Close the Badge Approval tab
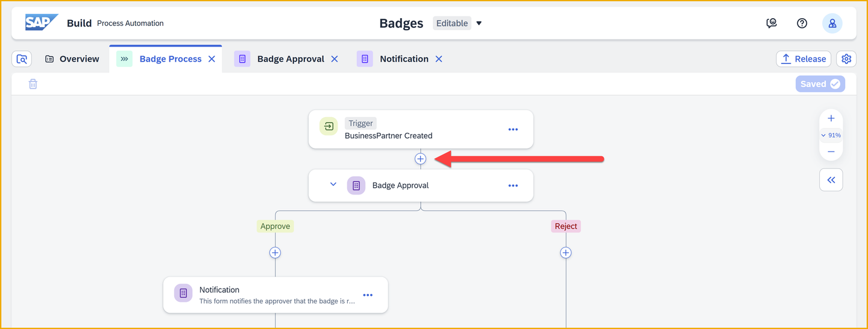Screen dimensions: 868x329 click(x=335, y=59)
